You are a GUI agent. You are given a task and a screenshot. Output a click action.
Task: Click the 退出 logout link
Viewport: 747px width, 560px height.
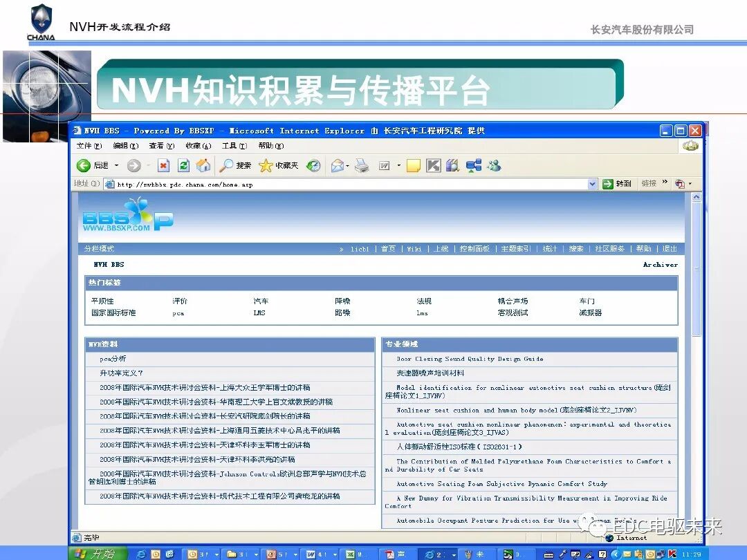[670, 249]
